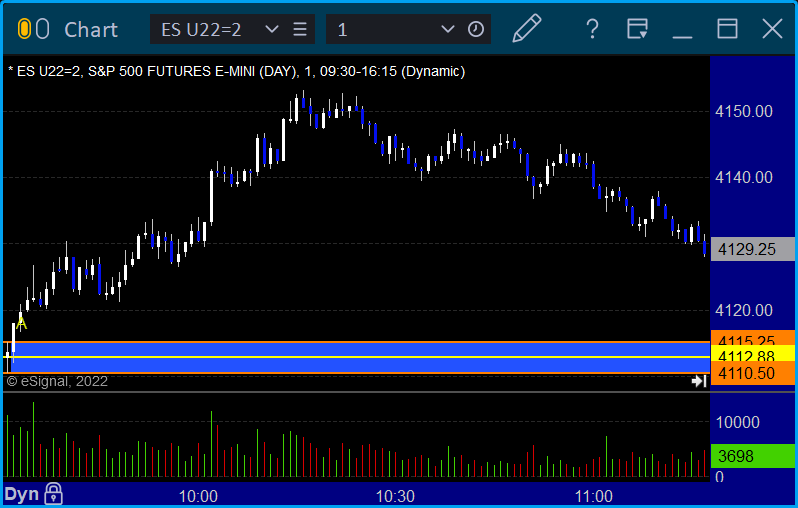Select the pencil drawing tools icon

[526, 29]
